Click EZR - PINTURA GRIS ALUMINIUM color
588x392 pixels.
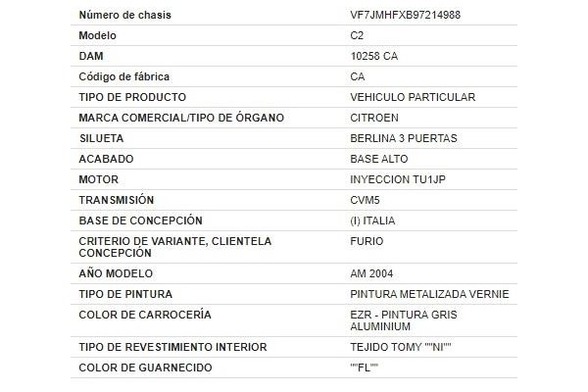[404, 320]
